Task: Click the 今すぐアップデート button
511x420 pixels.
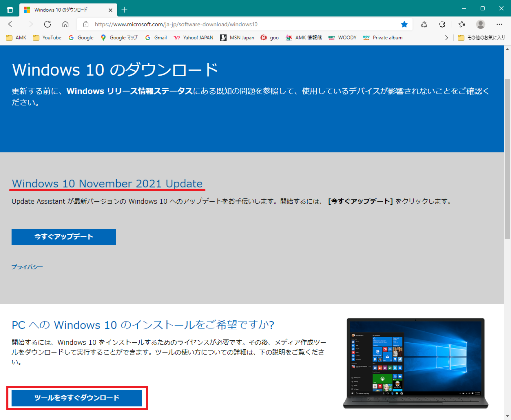Action: pyautogui.click(x=64, y=237)
